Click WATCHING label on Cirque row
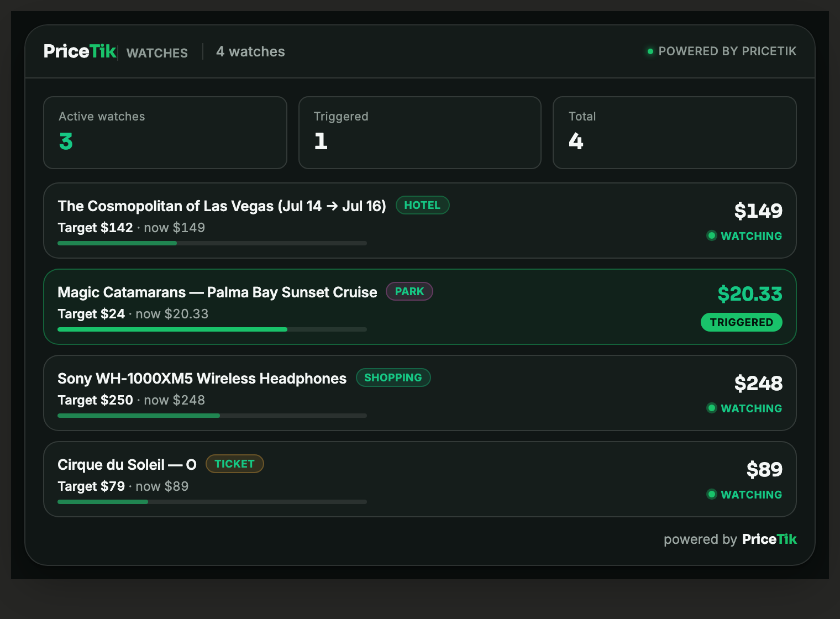 (752, 495)
